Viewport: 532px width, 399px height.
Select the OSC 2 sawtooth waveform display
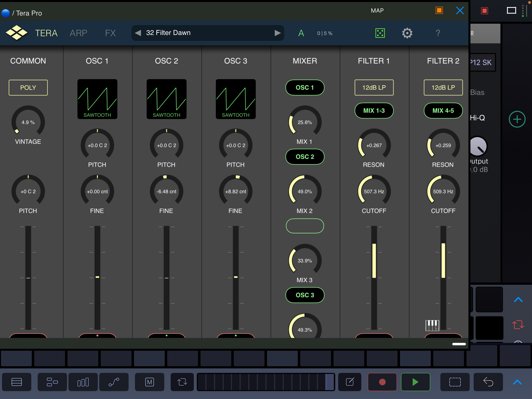coord(166,99)
